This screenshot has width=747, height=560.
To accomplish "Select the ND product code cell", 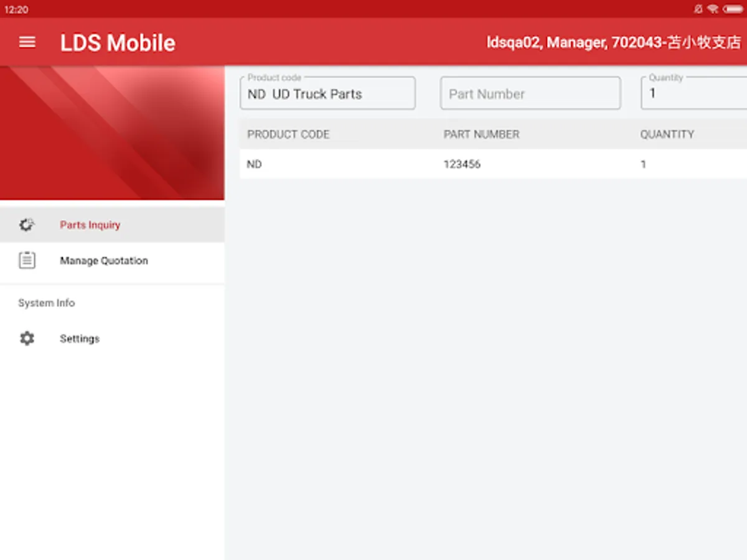I will [x=255, y=164].
